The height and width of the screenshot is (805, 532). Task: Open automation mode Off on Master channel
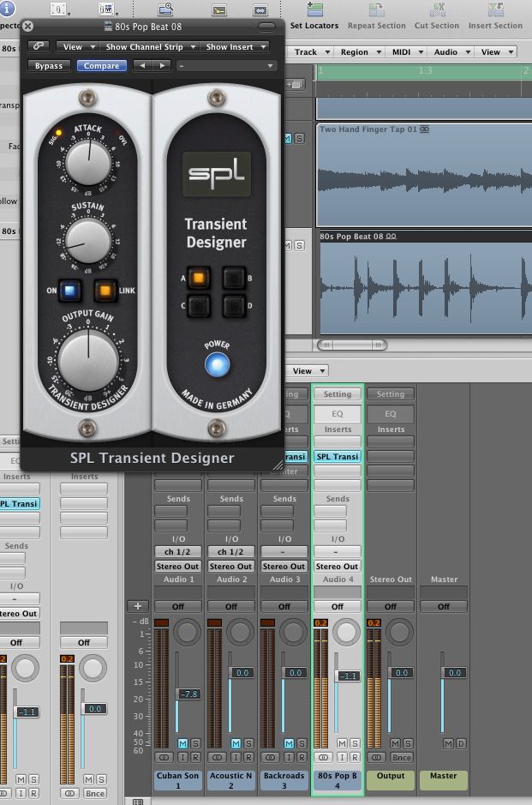444,606
